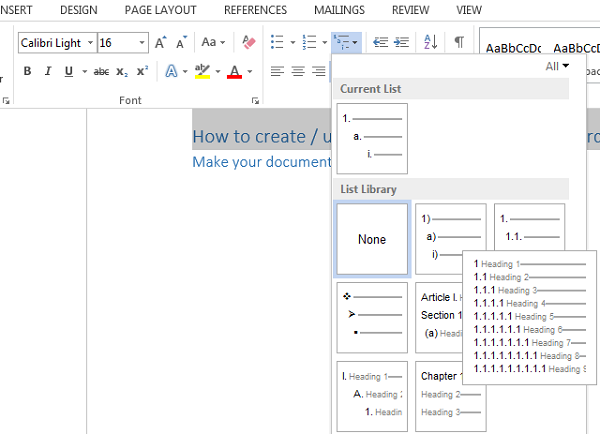This screenshot has height=434, width=600.
Task: Open the Page Layout ribbon tab
Action: click(161, 10)
